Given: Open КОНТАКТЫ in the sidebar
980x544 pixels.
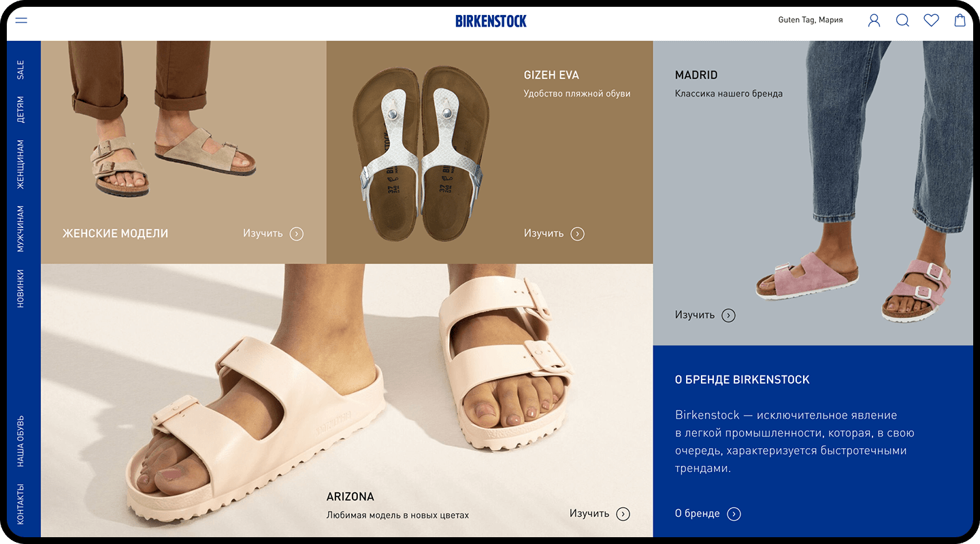Looking at the screenshot, I should click(x=20, y=504).
